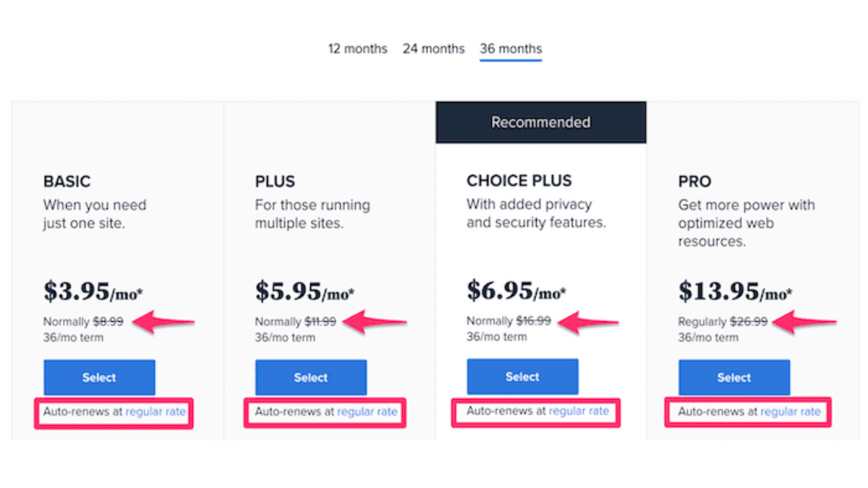Click the BASIC plan heading
This screenshot has width=868, height=488.
click(x=67, y=181)
